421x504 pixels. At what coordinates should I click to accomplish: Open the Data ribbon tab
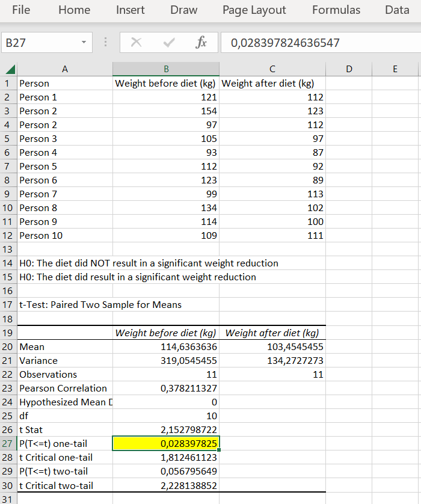click(396, 10)
